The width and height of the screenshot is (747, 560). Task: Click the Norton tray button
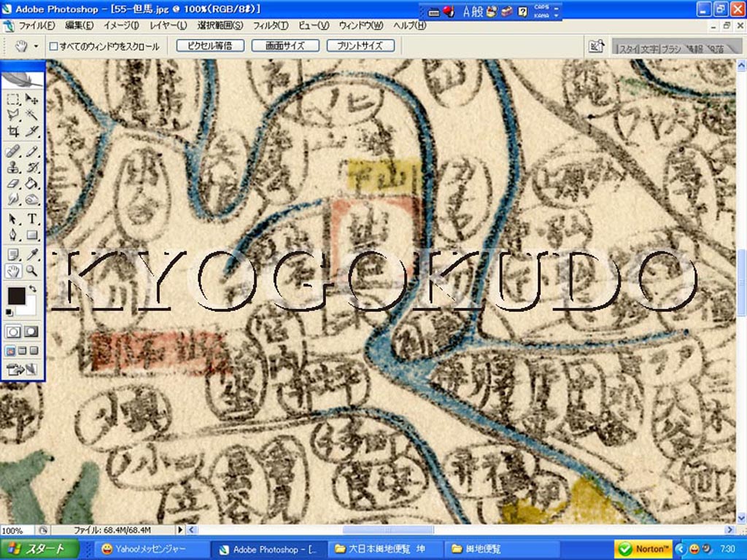(643, 549)
